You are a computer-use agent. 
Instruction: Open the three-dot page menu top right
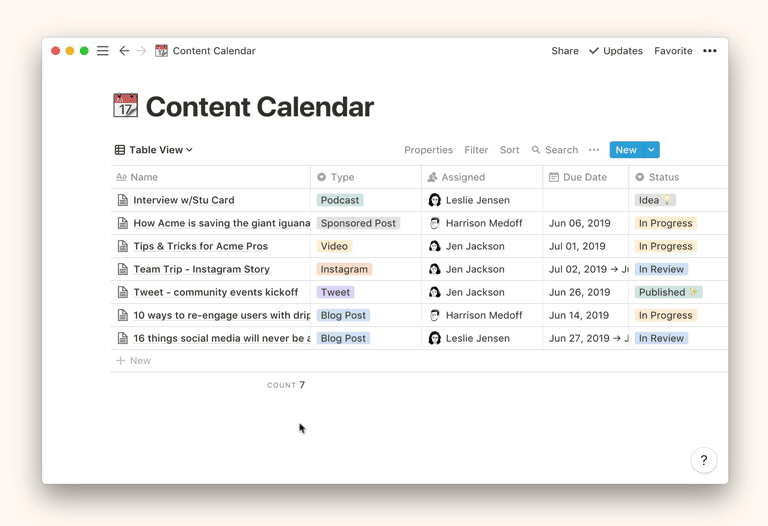pos(710,51)
